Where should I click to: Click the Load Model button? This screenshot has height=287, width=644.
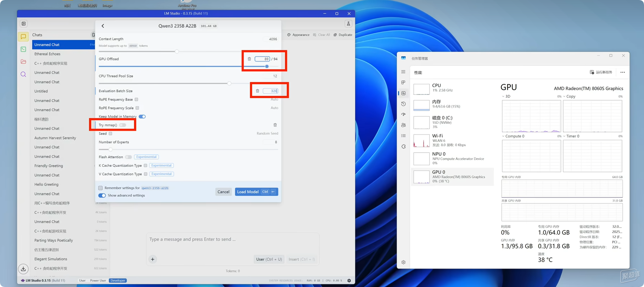coord(256,192)
